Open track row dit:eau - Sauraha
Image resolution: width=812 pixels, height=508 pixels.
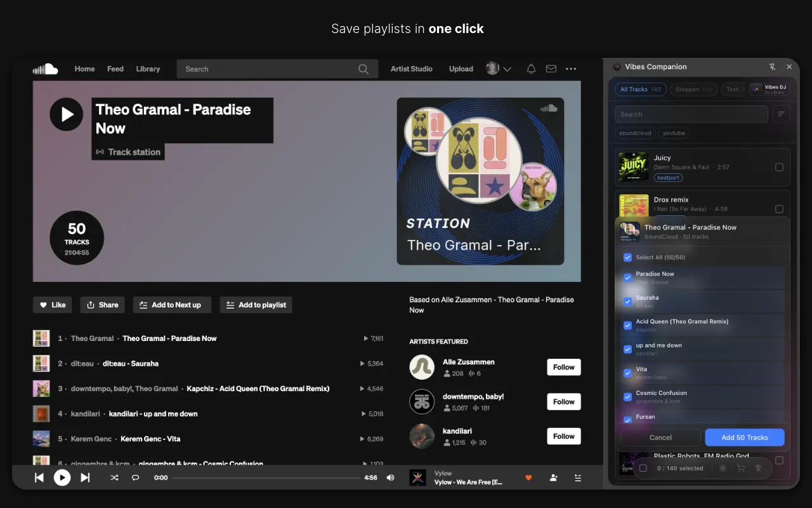209,364
